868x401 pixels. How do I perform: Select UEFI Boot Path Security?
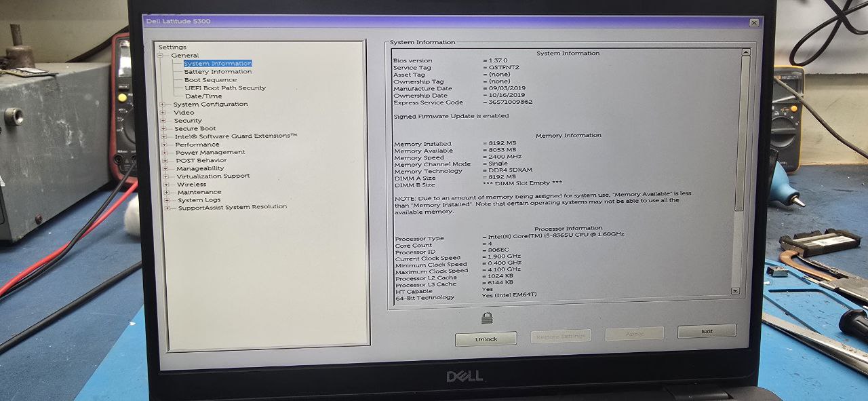[x=225, y=88]
